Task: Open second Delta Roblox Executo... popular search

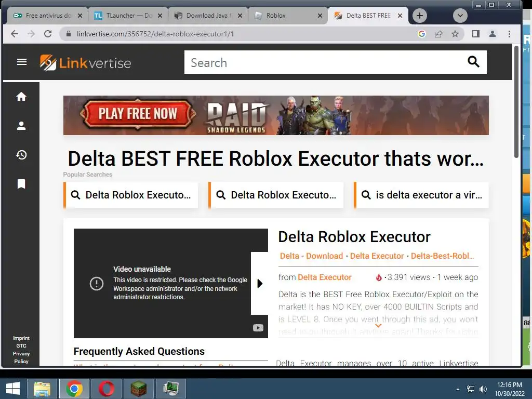Action: [x=276, y=195]
